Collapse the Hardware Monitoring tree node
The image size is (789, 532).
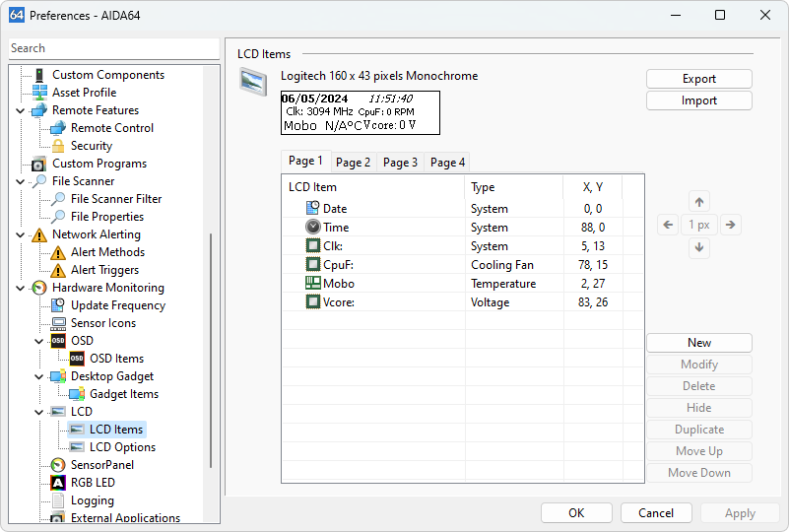(x=21, y=288)
